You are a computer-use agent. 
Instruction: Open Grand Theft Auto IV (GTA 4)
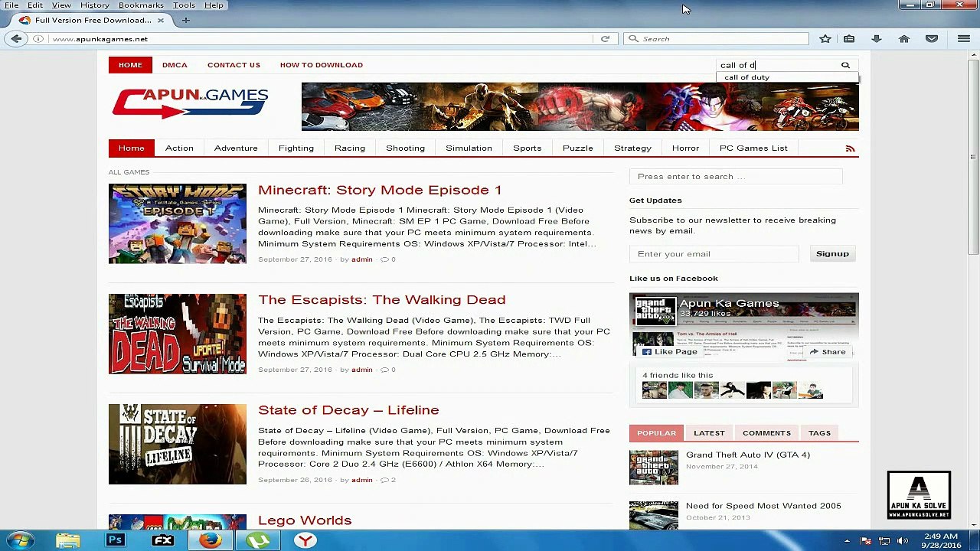[748, 455]
